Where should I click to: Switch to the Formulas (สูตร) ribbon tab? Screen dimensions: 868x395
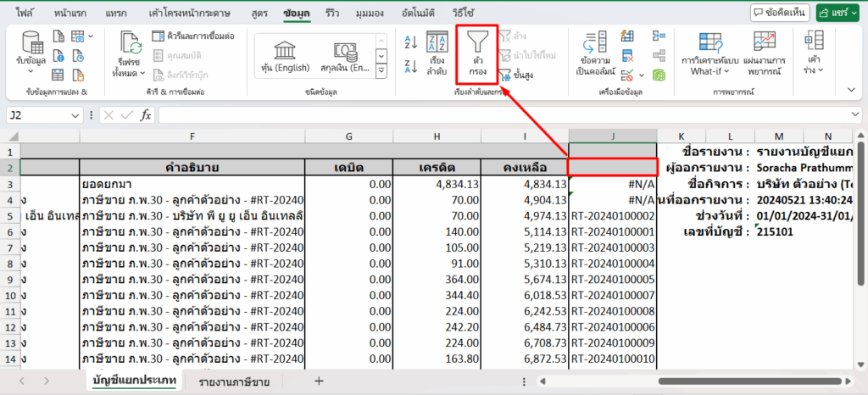[259, 14]
